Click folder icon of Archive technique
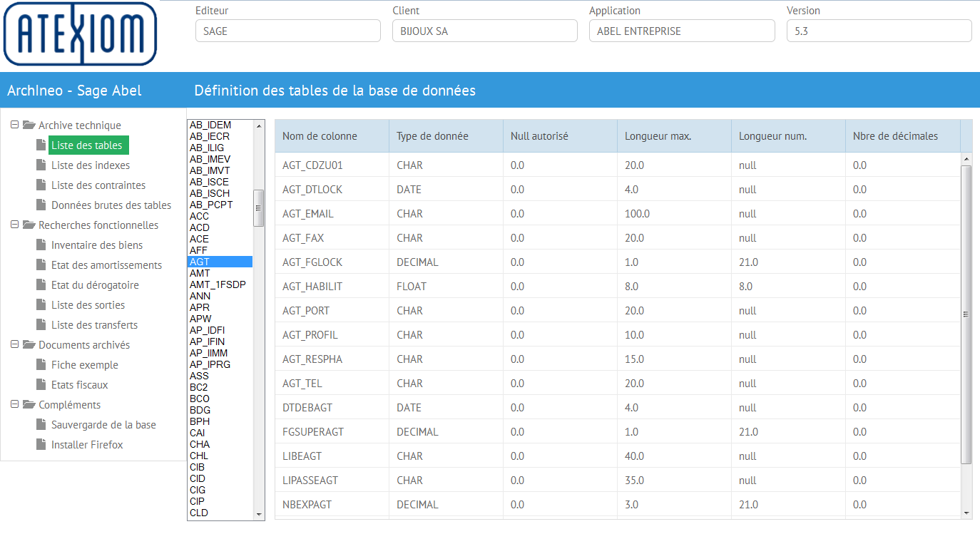 click(x=29, y=125)
